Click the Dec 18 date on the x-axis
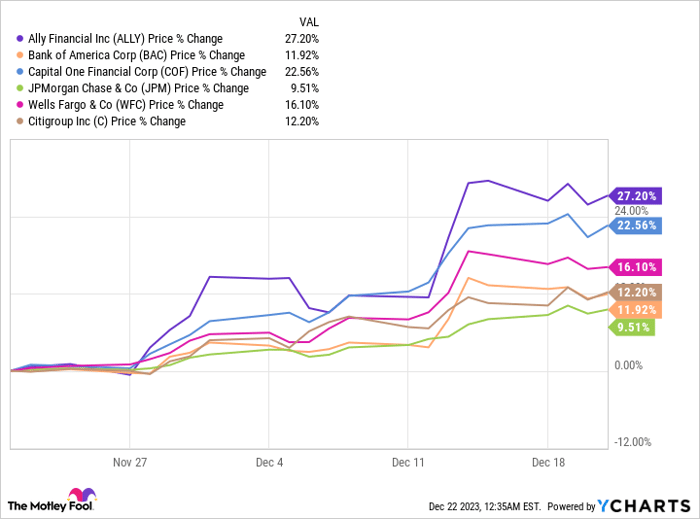This screenshot has width=700, height=519. coord(546,463)
